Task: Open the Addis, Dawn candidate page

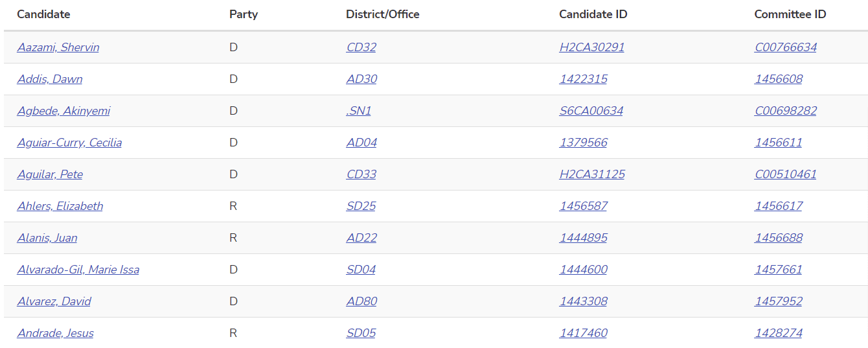Action: (50, 79)
